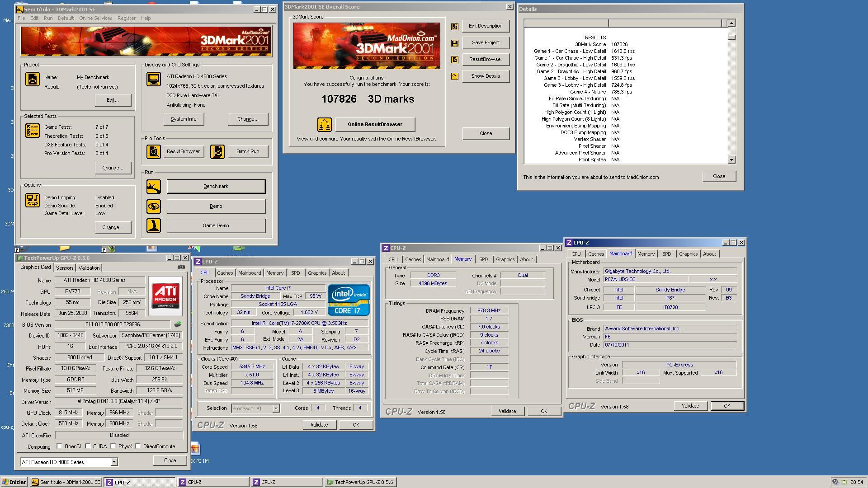Click the Display and CPU monitor icon
Viewport: 868px width, 488px height.
click(154, 80)
